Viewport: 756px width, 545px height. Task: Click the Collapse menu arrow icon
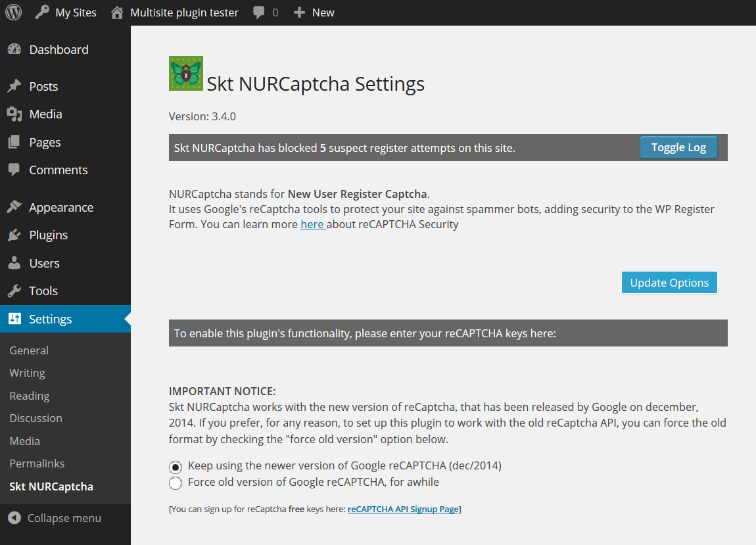14,517
